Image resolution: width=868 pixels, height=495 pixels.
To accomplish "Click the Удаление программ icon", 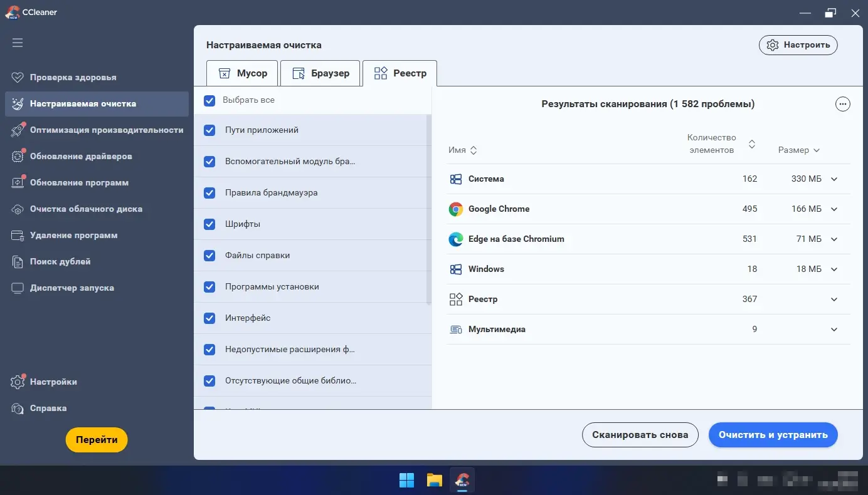I will click(18, 236).
